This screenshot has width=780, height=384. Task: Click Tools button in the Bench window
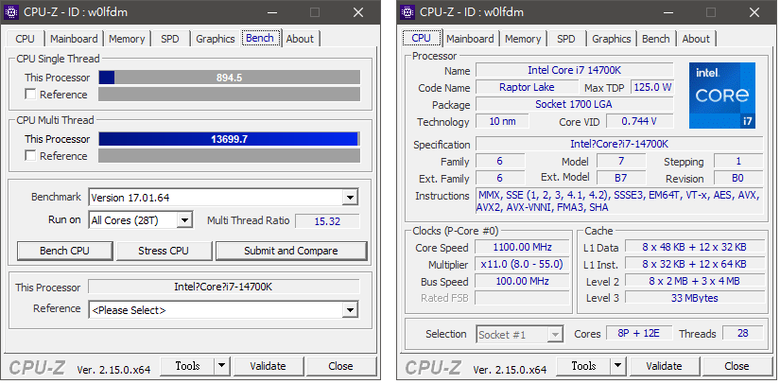pos(188,366)
